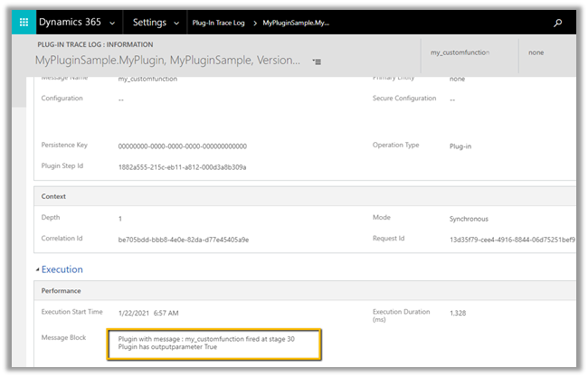
Task: Select the Persistence Key value
Action: pos(182,146)
